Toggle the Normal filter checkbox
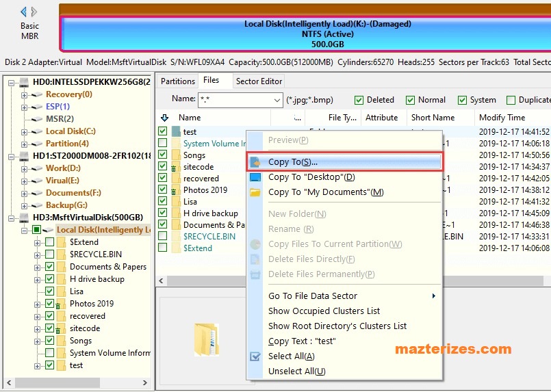551x392 pixels. 410,100
